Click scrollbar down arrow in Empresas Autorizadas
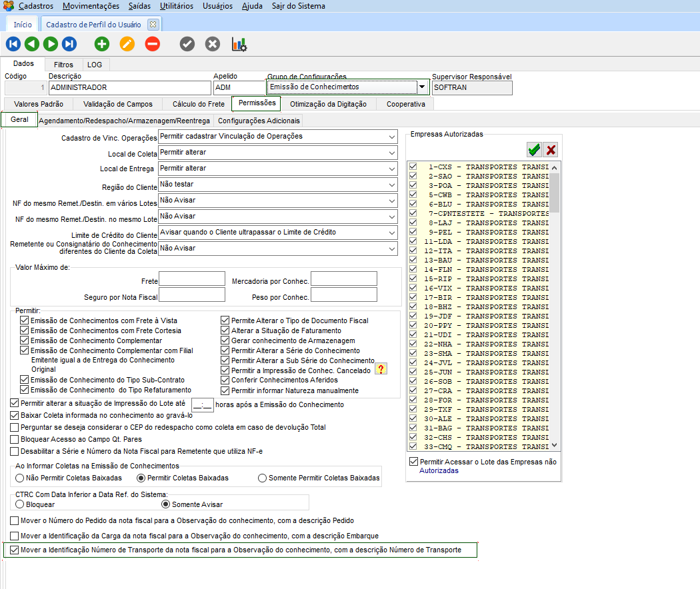Image resolution: width=700 pixels, height=589 pixels. pos(555,446)
